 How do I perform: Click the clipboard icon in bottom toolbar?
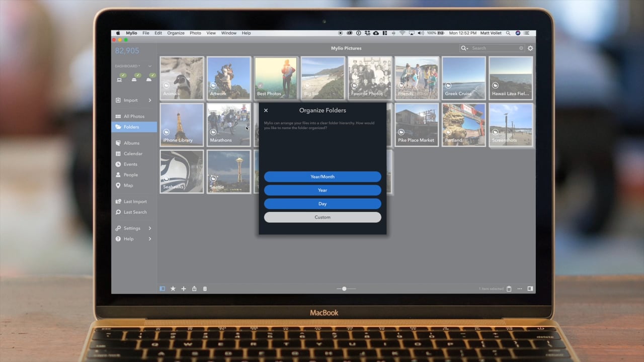click(x=509, y=289)
